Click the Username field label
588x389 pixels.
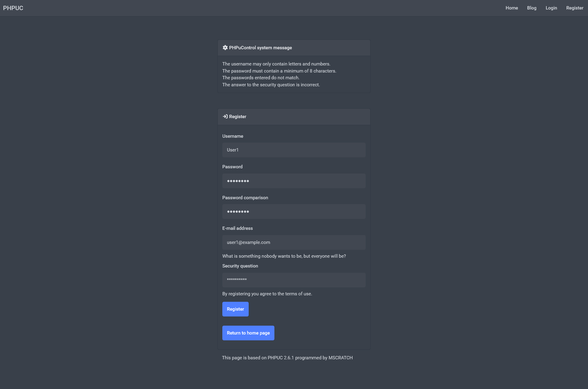point(233,136)
